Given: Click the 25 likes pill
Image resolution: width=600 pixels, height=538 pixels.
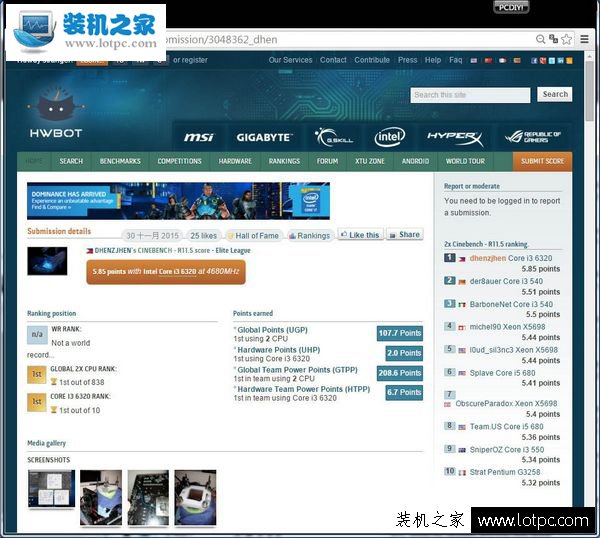Looking at the screenshot, I should (x=204, y=236).
